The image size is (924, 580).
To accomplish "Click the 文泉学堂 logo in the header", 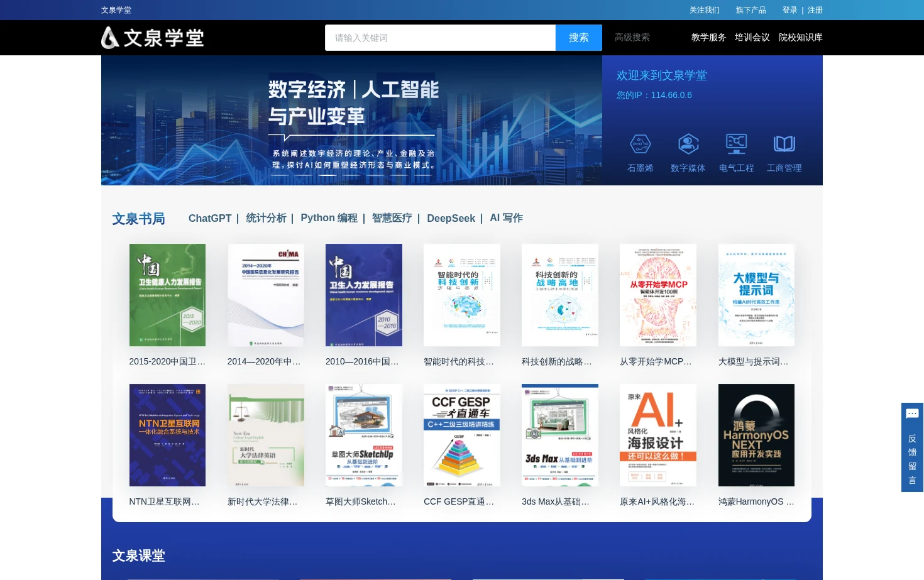I will coord(152,38).
